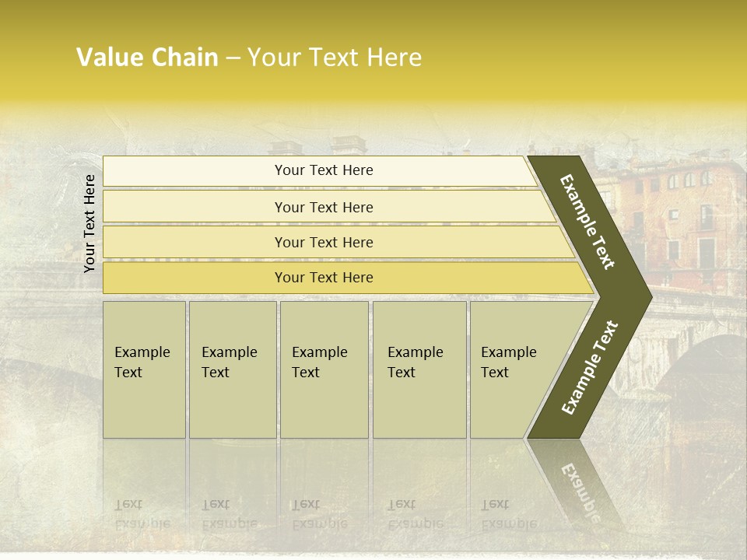Select "Your Text Here" in the slide title
Image resolution: width=747 pixels, height=560 pixels.
click(335, 57)
